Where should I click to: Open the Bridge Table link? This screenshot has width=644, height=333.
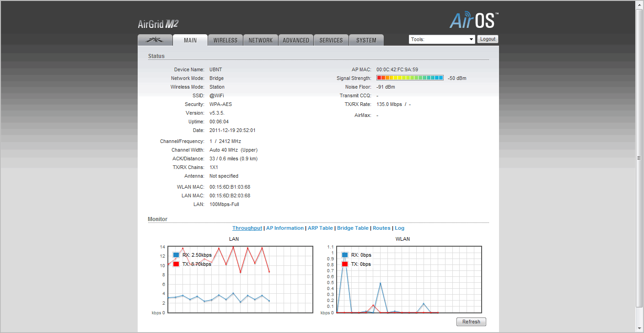353,228
